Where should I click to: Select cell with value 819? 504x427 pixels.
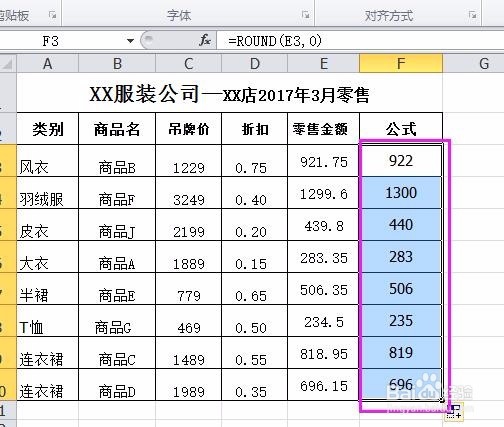click(x=401, y=353)
